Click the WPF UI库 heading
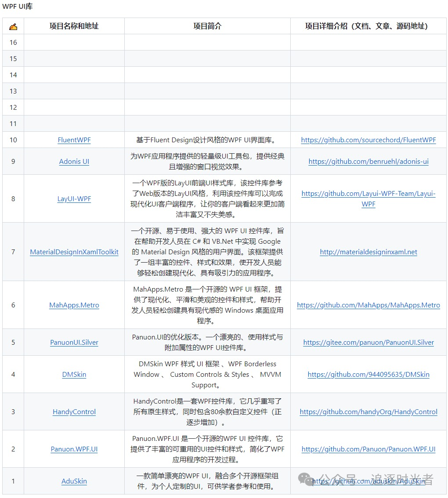This screenshot has width=448, height=498. coord(18,6)
